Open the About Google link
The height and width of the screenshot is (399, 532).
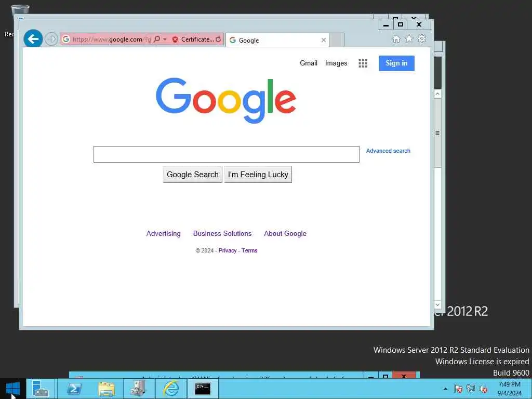[x=285, y=233]
